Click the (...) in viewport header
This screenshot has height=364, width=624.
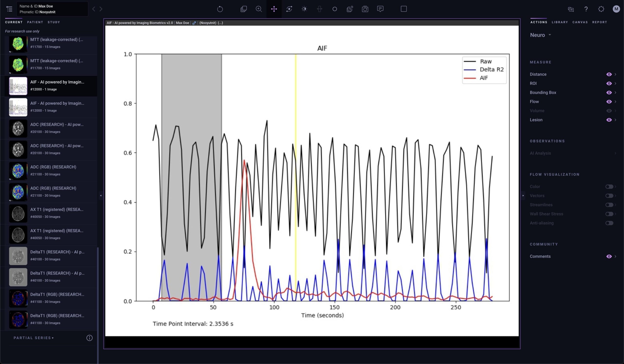pyautogui.click(x=220, y=23)
